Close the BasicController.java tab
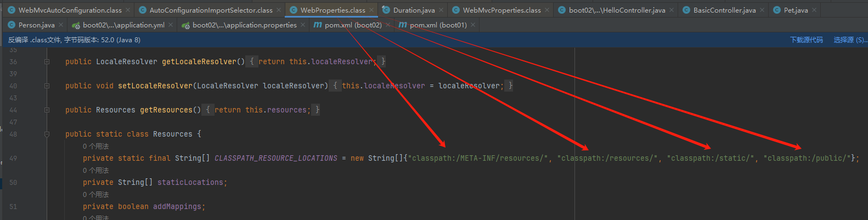Image resolution: width=868 pixels, height=220 pixels. (x=762, y=10)
